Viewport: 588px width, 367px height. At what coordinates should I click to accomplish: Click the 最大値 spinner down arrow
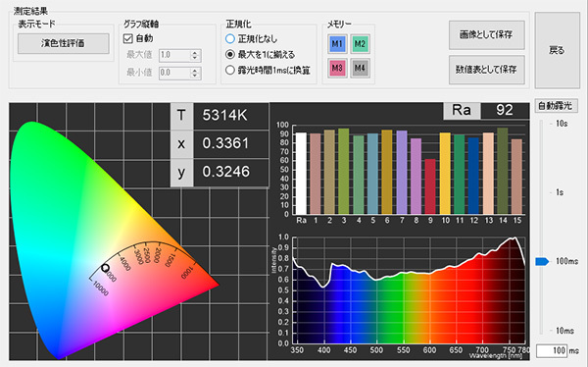(195, 58)
